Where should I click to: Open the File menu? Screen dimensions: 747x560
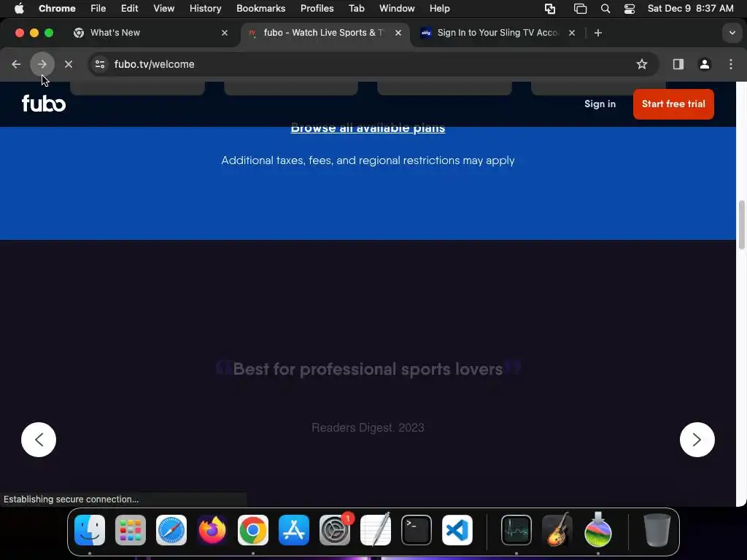[x=98, y=8]
